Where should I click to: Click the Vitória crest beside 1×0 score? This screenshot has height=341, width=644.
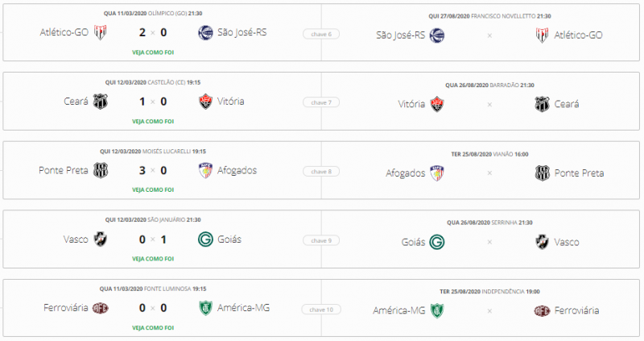click(x=205, y=102)
